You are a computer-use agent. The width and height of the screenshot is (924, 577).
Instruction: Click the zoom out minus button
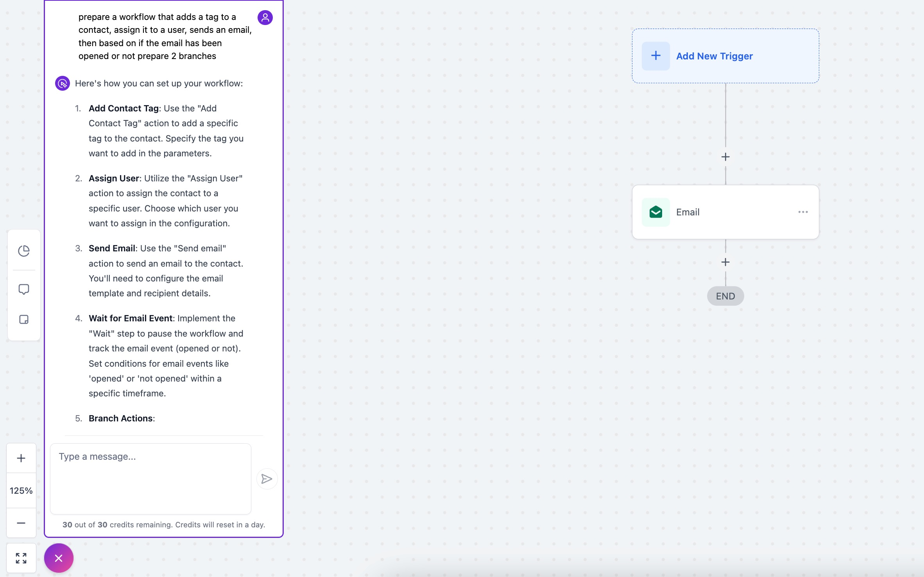coord(21,523)
